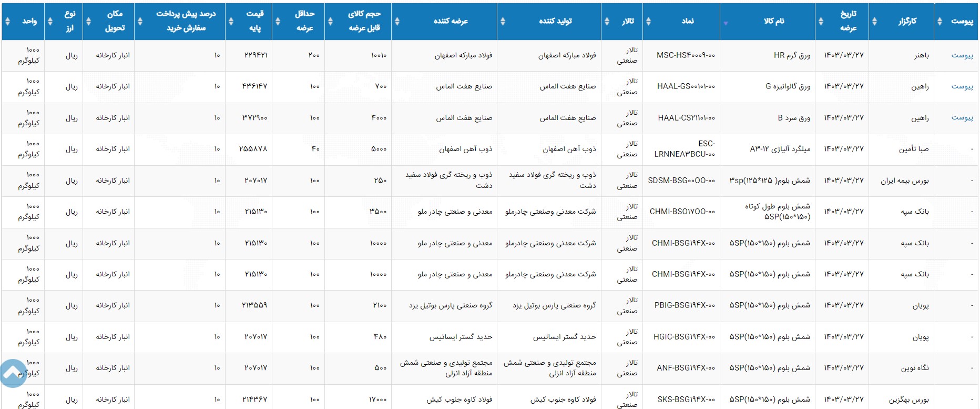Click product میلگرد آلیاژی 12-A3
Viewport: 980px width, 409px height.
780,149
